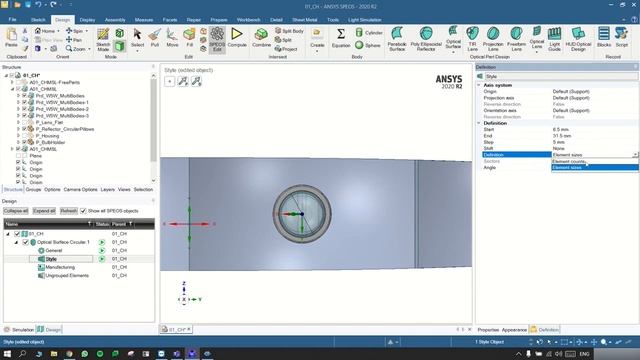Open the Optical Surface dropdown arrow

(x=453, y=52)
